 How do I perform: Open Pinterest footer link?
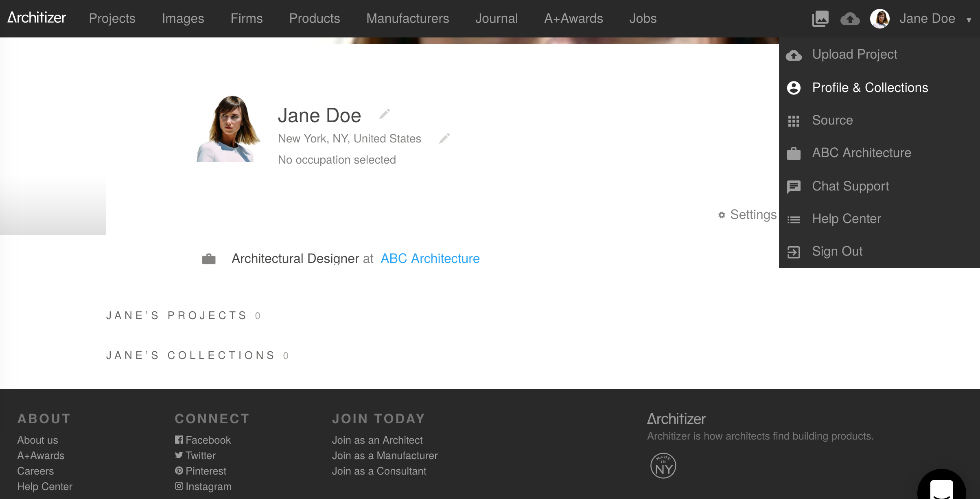point(206,471)
